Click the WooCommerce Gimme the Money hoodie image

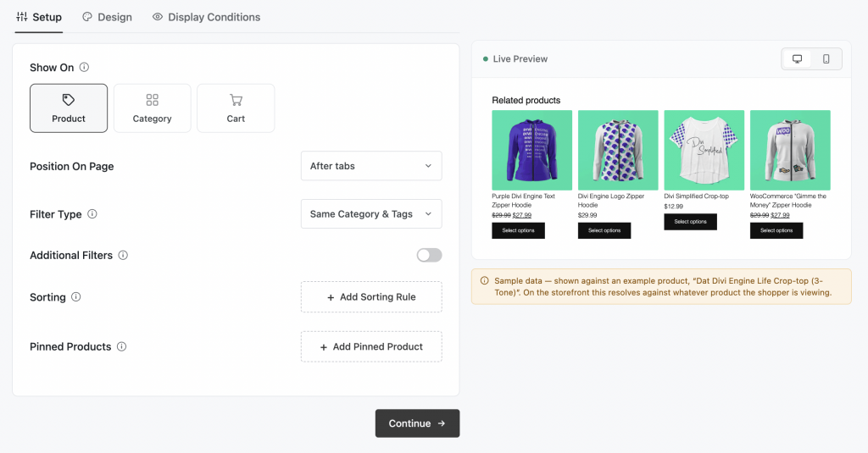pos(790,151)
